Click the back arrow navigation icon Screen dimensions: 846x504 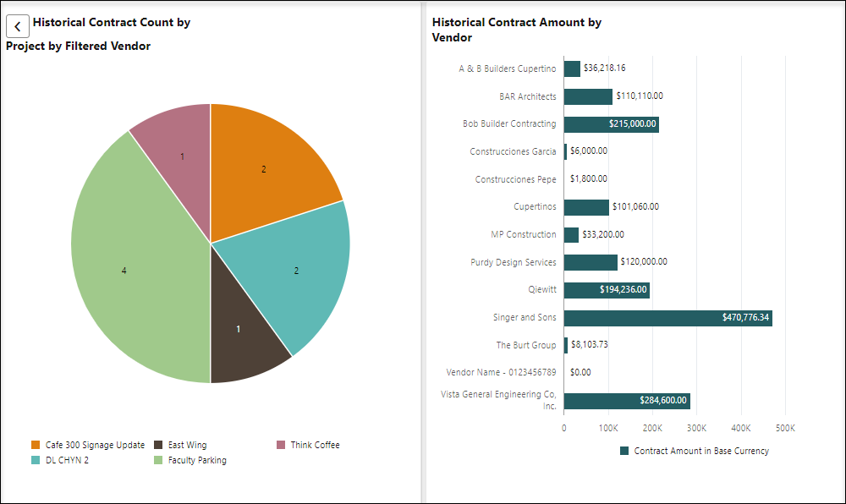(x=17, y=25)
